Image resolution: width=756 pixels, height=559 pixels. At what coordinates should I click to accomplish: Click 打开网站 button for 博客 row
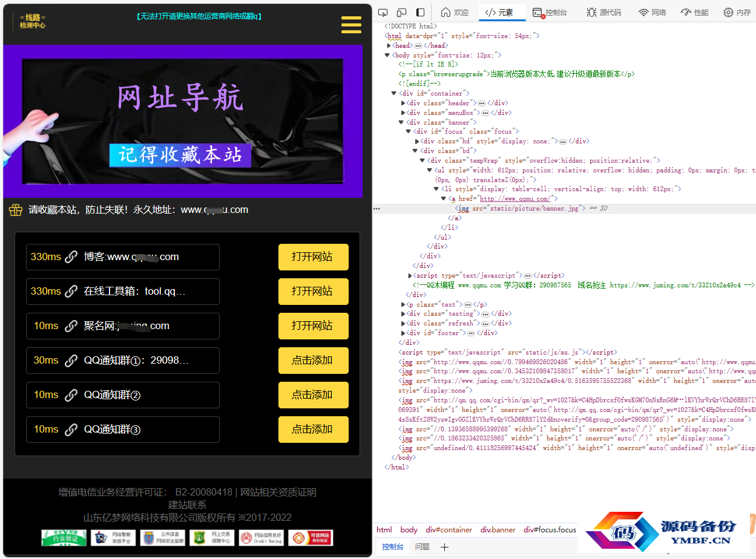click(x=314, y=257)
